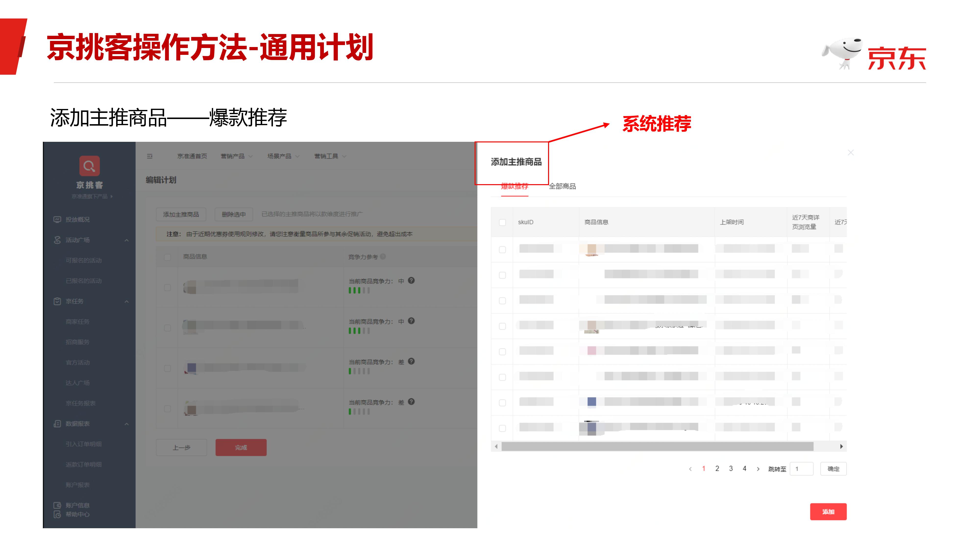The height and width of the screenshot is (551, 980).
Task: Open the 营销产品 dropdown menu
Action: pos(237,156)
